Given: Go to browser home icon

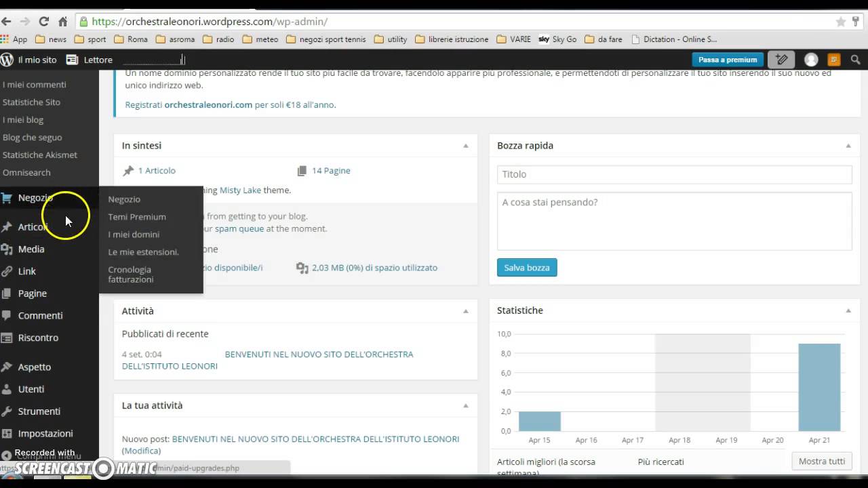Looking at the screenshot, I should point(62,22).
